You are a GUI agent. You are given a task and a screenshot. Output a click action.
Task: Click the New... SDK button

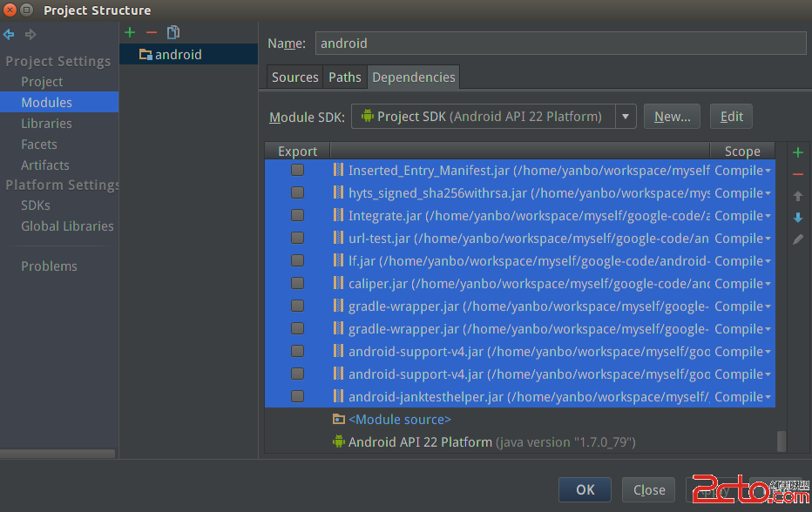(672, 117)
